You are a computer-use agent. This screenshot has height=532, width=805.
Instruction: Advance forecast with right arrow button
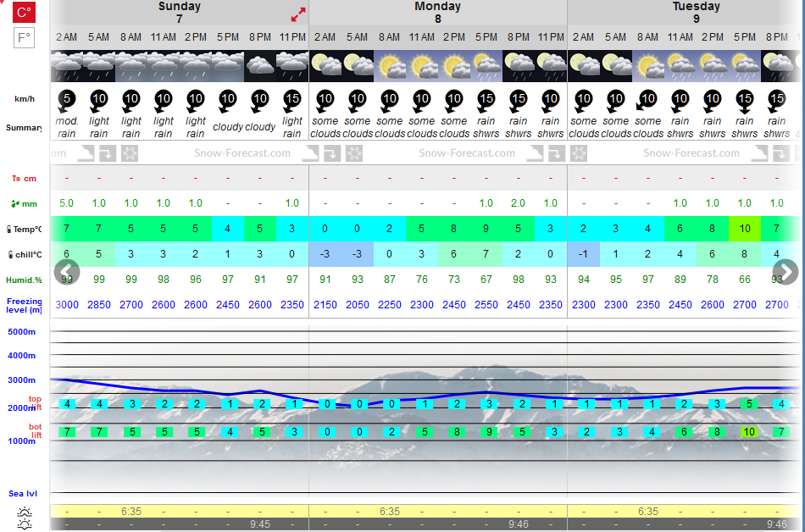[x=786, y=272]
